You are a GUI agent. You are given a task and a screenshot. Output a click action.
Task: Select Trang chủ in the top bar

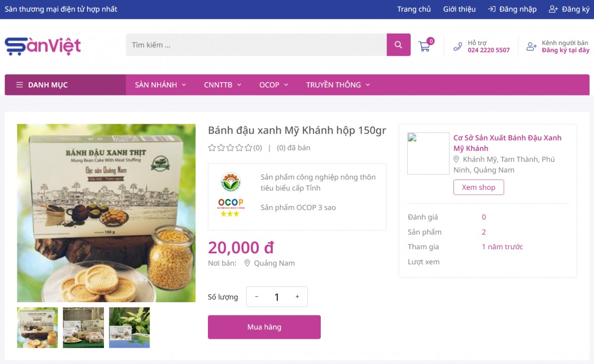click(414, 8)
